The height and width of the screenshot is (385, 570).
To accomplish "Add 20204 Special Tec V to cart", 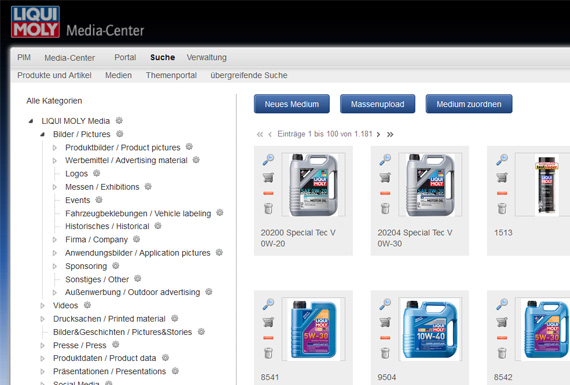I will coord(385,177).
